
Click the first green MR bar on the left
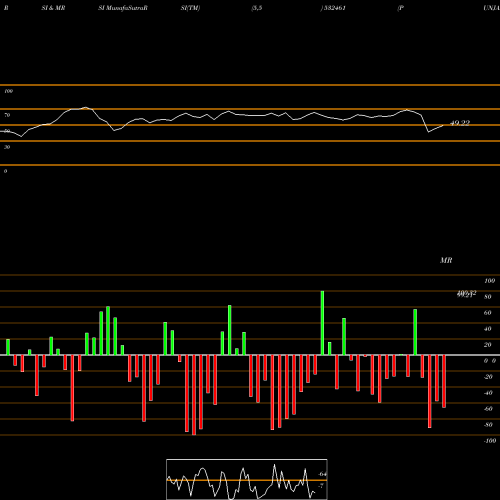click(8, 347)
